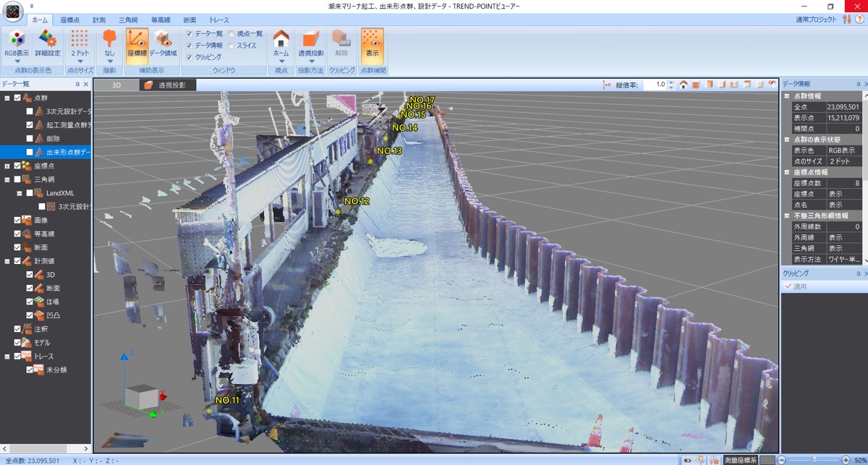Click home view icon in viewport toolbar
The width and height of the screenshot is (868, 465).
point(683,85)
